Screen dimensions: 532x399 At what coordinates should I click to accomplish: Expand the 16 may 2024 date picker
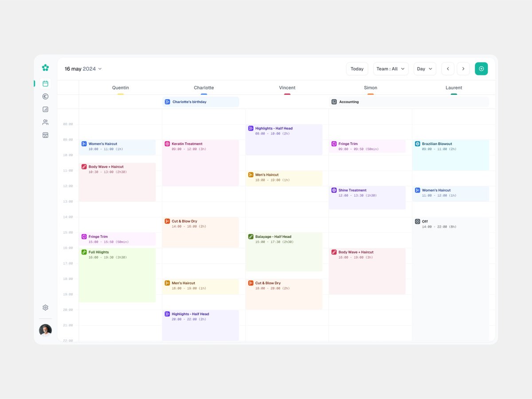[x=83, y=69]
